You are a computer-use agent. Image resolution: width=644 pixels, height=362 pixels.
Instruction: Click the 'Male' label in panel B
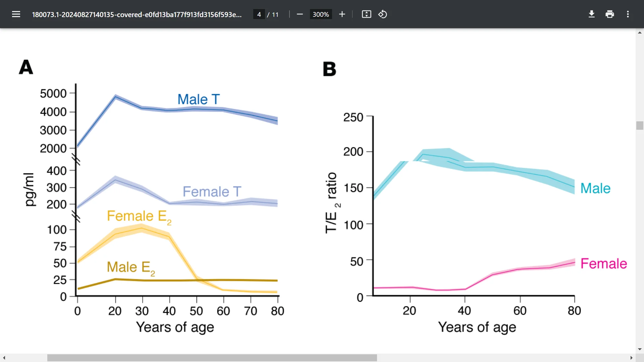point(595,188)
